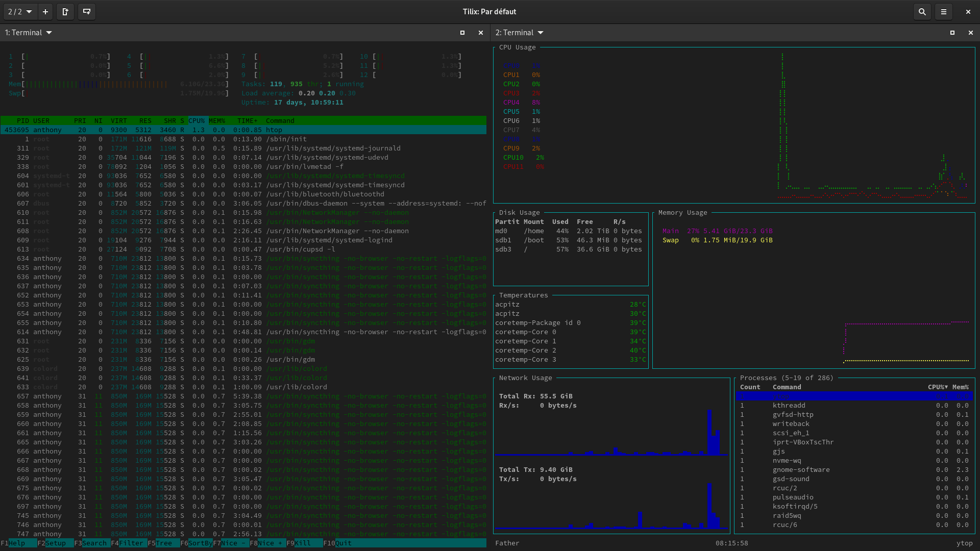Viewport: 980px width, 551px height.
Task: Open the 2/2 session selector dropdown
Action: pos(19,11)
